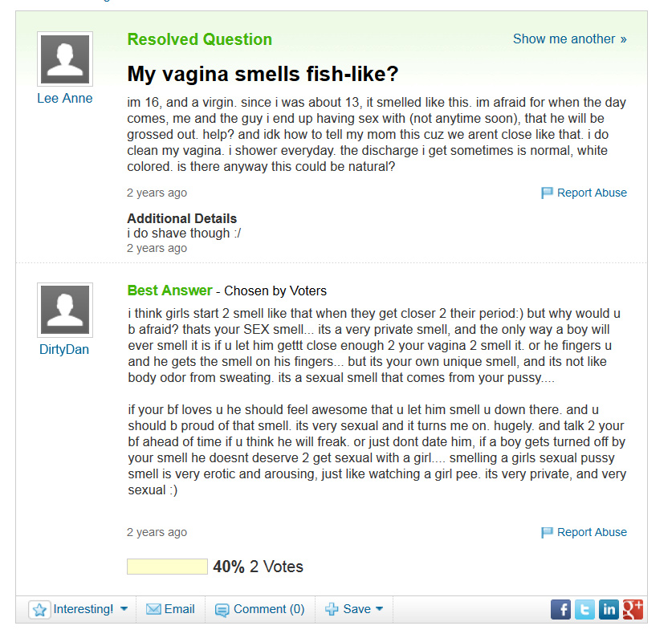The height and width of the screenshot is (642, 672).
Task: Open the Save dropdown arrow
Action: click(x=379, y=608)
